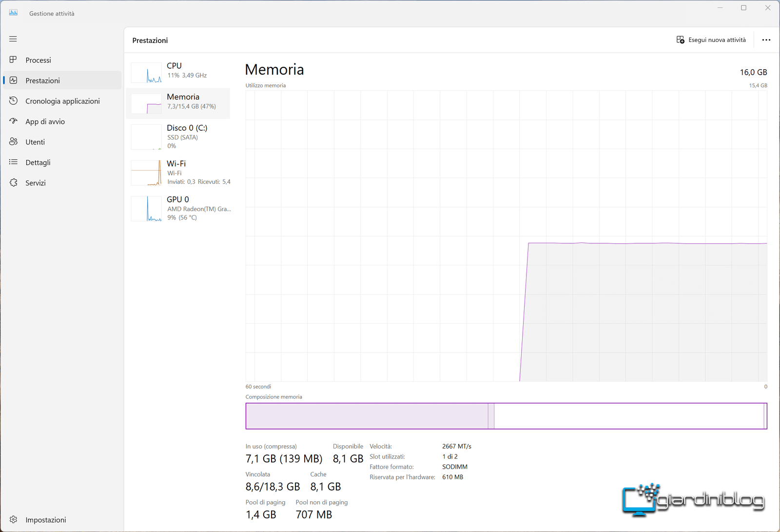Open Impostazioni settings

click(x=62, y=520)
